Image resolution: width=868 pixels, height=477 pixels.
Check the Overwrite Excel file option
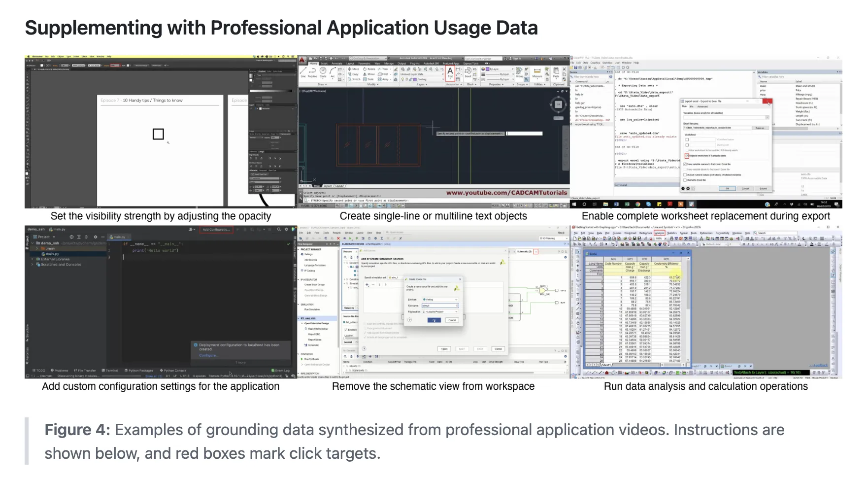pos(685,180)
